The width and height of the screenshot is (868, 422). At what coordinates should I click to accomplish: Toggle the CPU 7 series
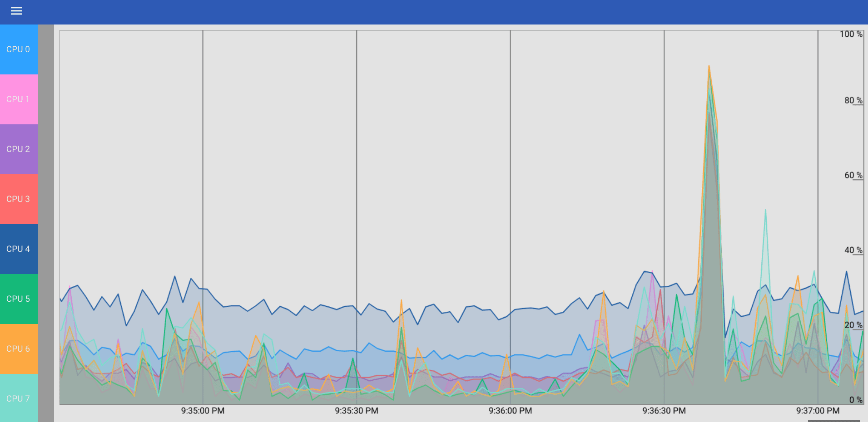click(19, 398)
